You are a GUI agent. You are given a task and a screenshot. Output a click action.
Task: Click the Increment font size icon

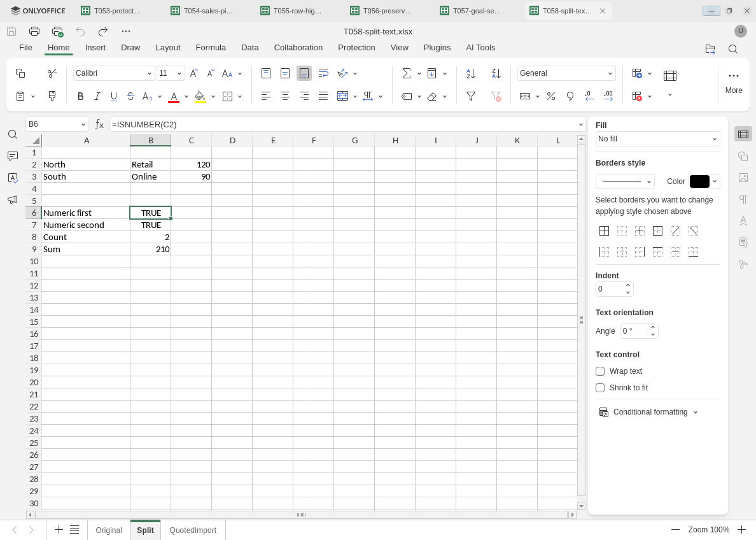tap(194, 73)
